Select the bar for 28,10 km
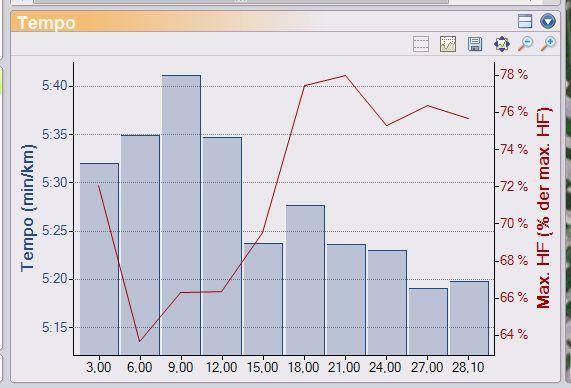This screenshot has height=388, width=571. [x=469, y=318]
